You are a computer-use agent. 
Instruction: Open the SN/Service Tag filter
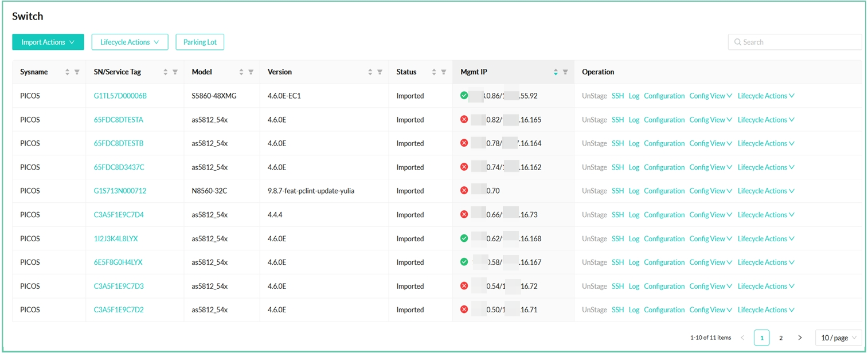click(x=175, y=72)
